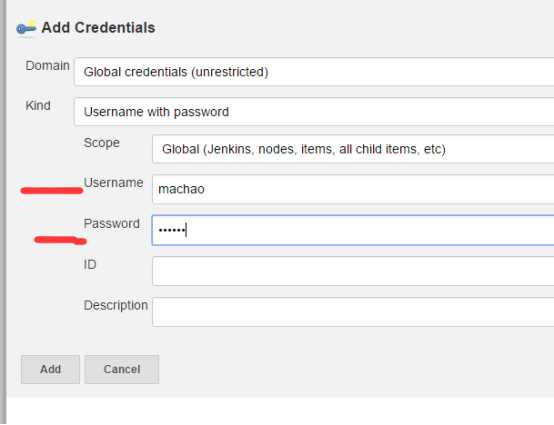Viewport: 554px width, 425px height.
Task: Click the Add Credentials heading text
Action: [98, 28]
